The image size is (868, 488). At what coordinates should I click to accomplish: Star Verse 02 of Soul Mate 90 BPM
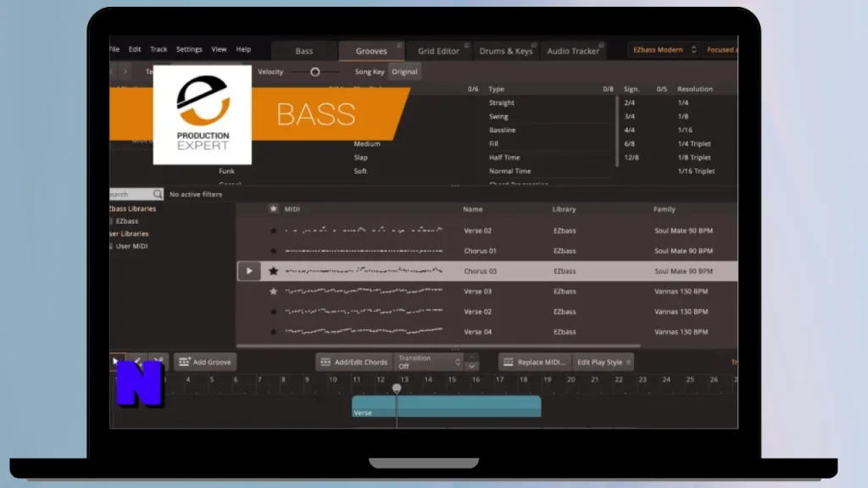273,230
